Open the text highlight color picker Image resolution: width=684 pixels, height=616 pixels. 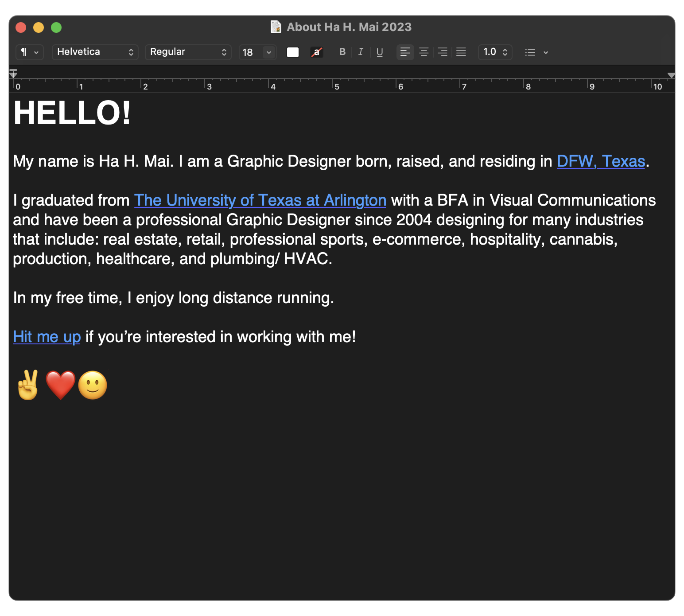(x=316, y=52)
